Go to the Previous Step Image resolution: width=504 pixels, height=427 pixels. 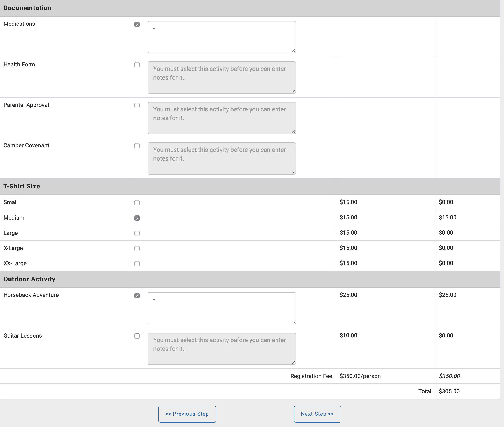[x=187, y=414]
